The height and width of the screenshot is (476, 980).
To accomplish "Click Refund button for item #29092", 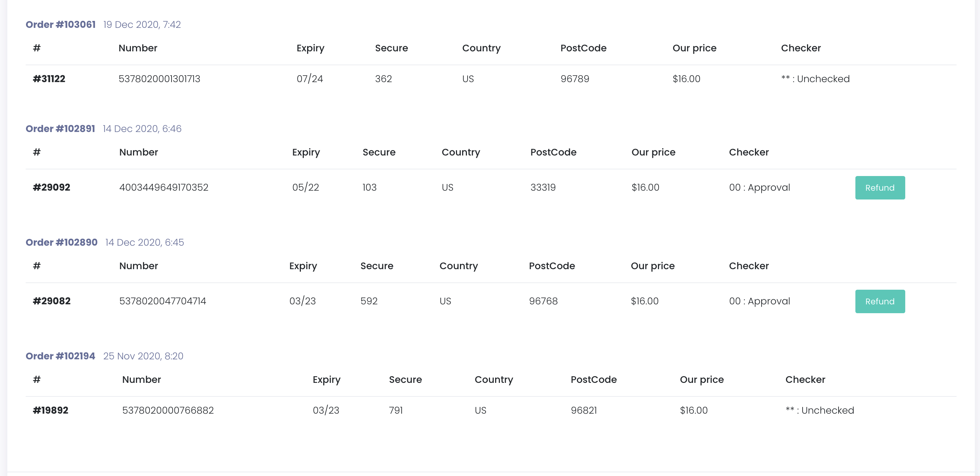I will tap(880, 188).
